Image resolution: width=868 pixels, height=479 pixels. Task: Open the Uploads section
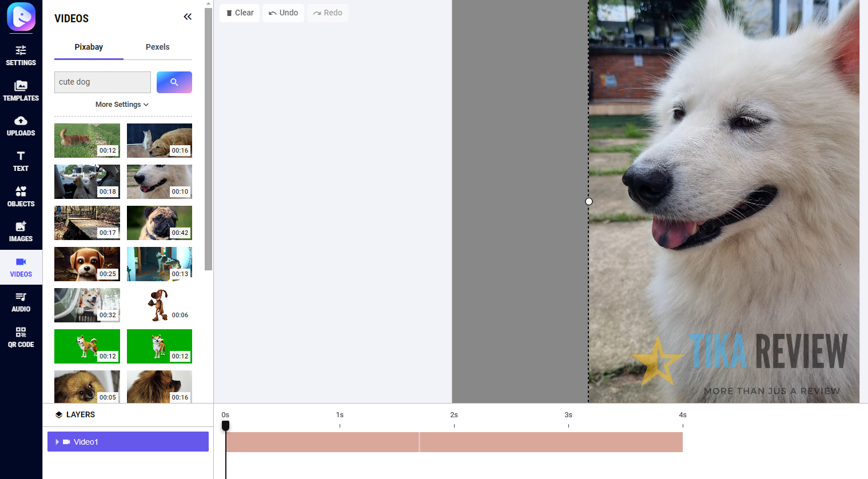[21, 126]
